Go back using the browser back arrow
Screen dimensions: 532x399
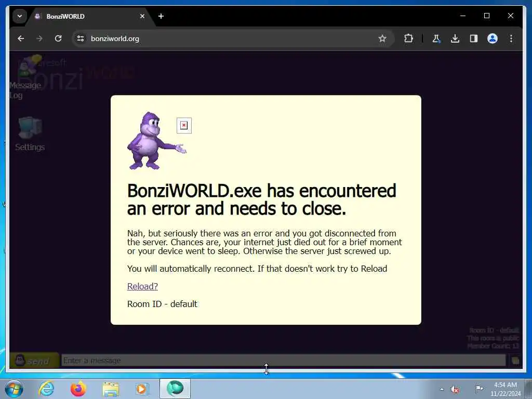tap(21, 38)
